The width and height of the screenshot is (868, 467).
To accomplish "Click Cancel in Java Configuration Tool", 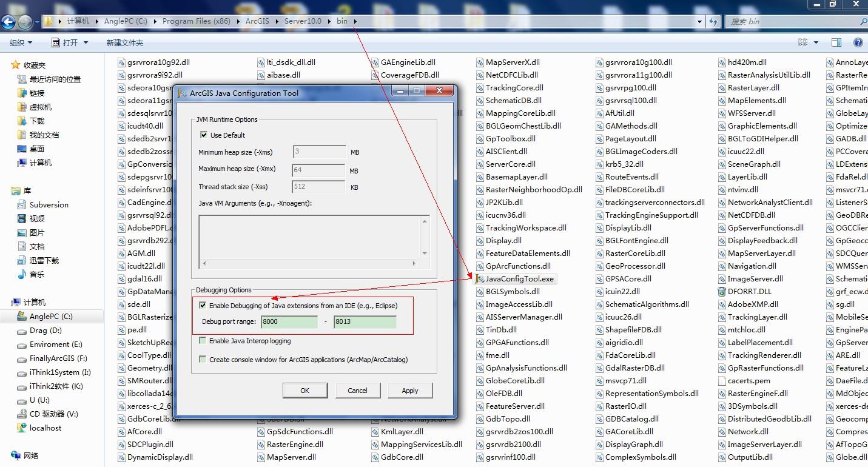I will pos(357,391).
